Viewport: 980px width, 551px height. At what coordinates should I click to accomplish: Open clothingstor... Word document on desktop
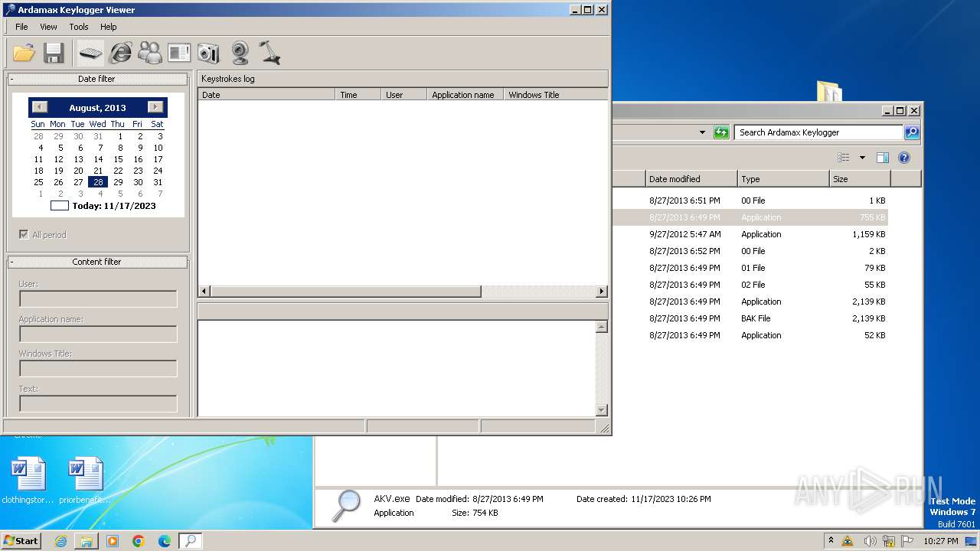(28, 481)
